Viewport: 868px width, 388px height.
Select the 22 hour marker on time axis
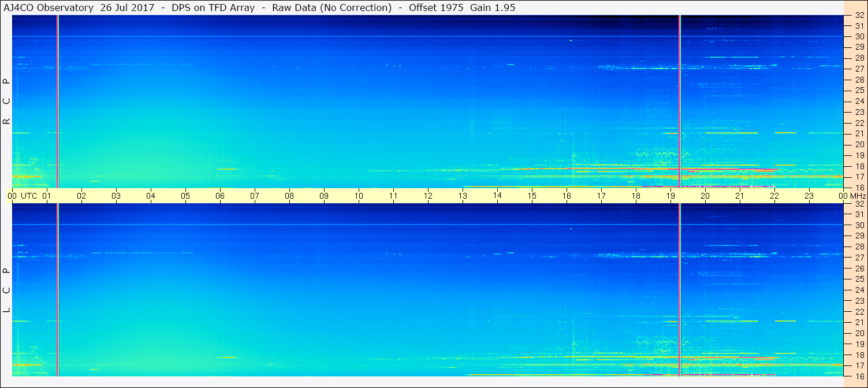[774, 196]
